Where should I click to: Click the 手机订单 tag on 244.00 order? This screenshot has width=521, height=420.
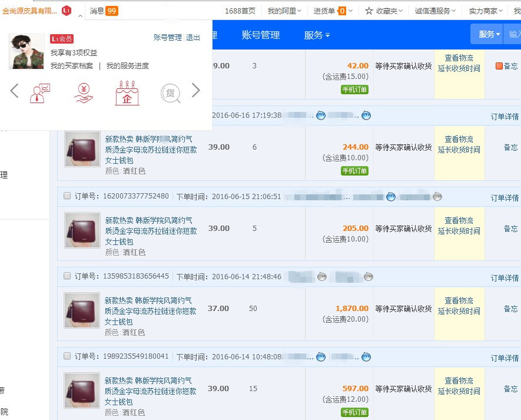(x=354, y=171)
